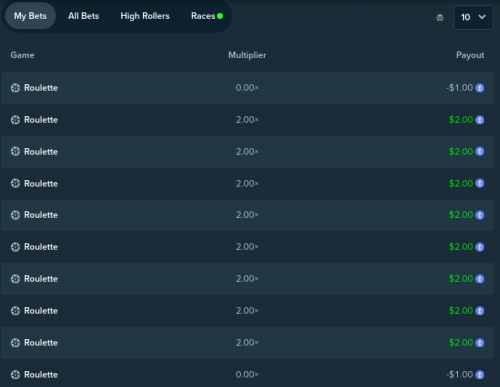This screenshot has width=500, height=387.
Task: Click the coin icon of the last $2.00 payout
Action: (x=480, y=343)
